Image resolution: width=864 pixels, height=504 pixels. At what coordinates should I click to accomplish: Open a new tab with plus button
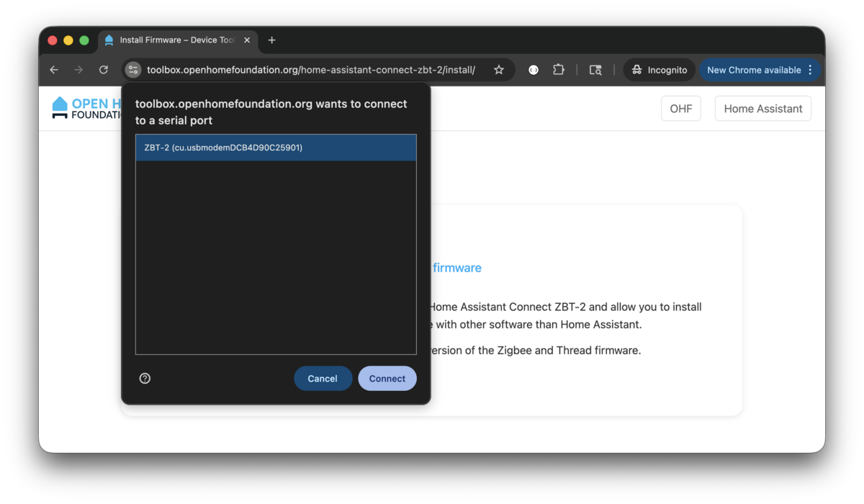tap(271, 40)
